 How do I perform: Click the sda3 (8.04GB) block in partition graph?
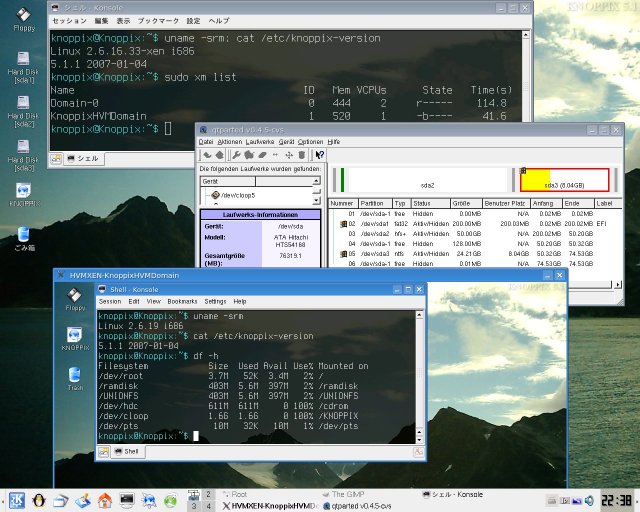pyautogui.click(x=565, y=180)
